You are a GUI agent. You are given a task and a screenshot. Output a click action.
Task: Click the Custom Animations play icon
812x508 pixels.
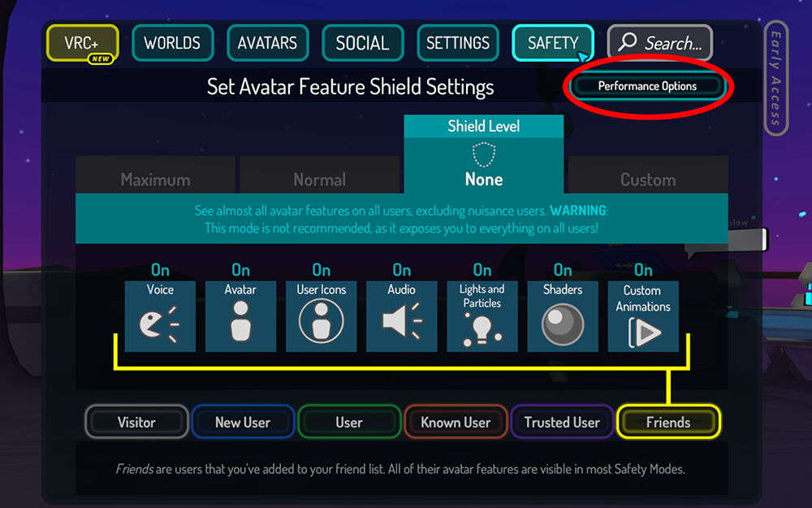645,332
